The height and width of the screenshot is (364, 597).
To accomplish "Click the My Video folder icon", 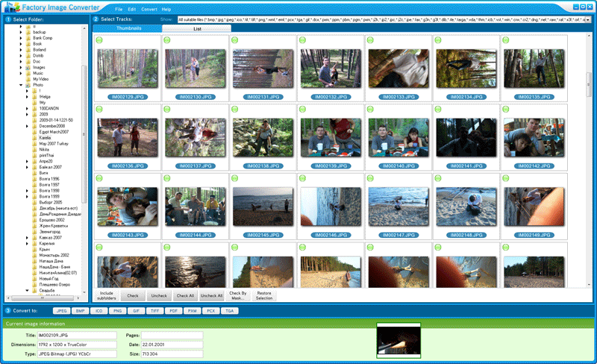I will tap(28, 79).
